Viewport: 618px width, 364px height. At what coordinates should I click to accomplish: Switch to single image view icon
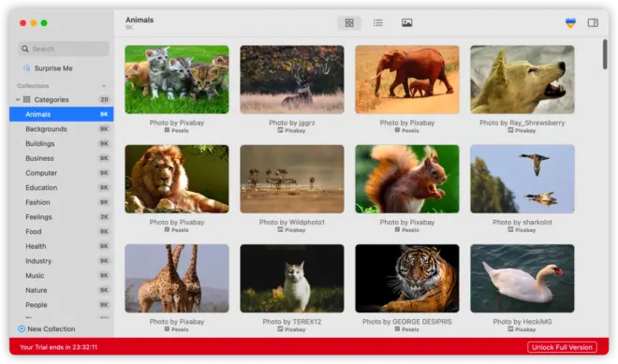coord(406,22)
